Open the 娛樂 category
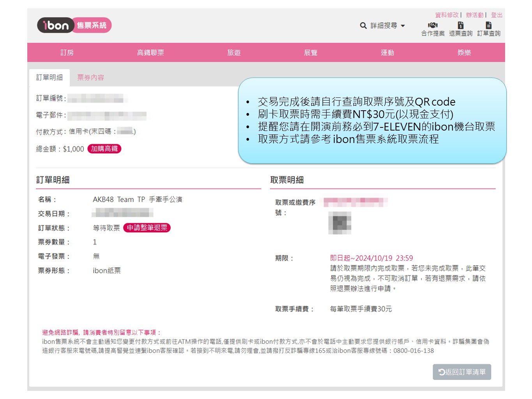Screen dimensions: 532x399 [x=464, y=53]
